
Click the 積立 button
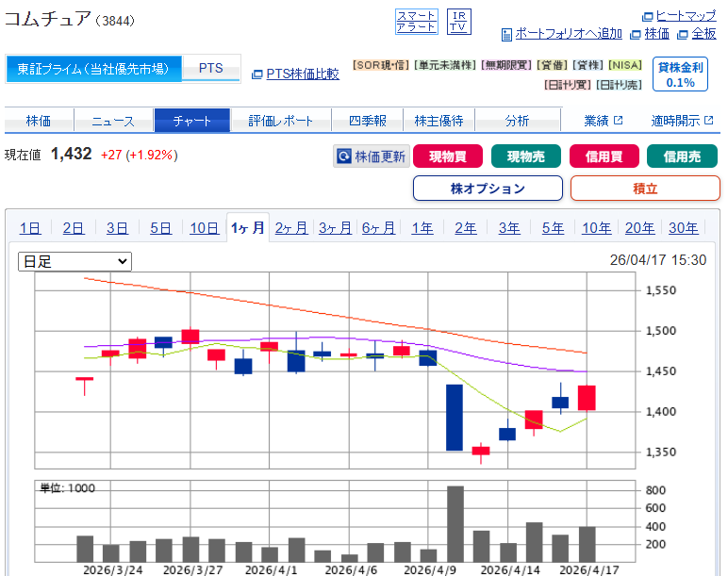645,189
